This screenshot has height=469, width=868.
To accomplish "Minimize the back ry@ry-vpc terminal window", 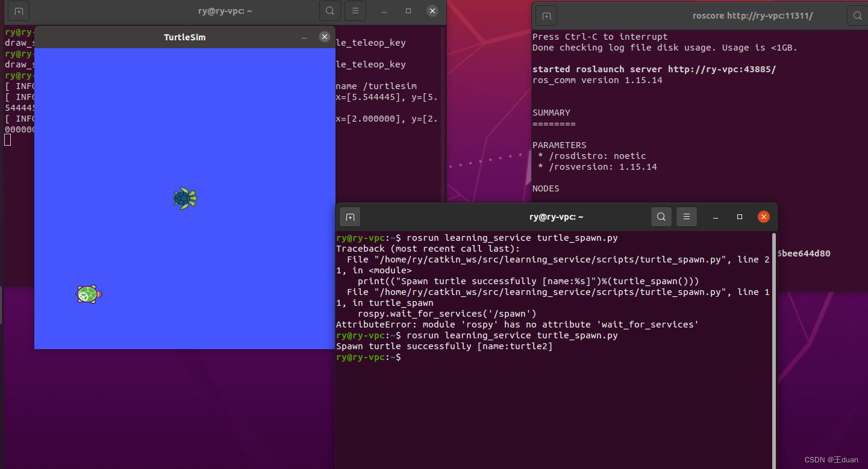I will point(384,11).
